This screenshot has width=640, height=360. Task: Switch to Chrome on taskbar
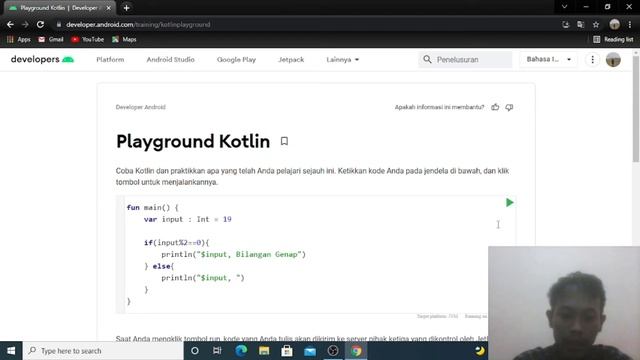[356, 351]
